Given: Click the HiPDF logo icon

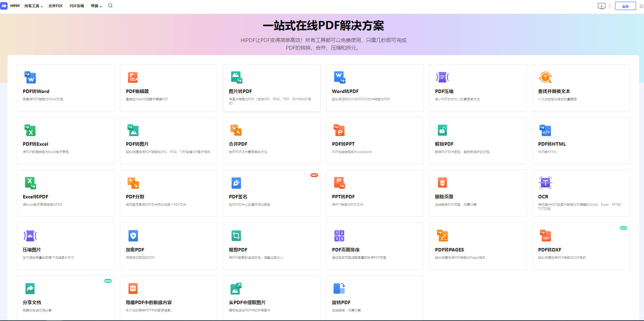Looking at the screenshot, I should [4, 6].
